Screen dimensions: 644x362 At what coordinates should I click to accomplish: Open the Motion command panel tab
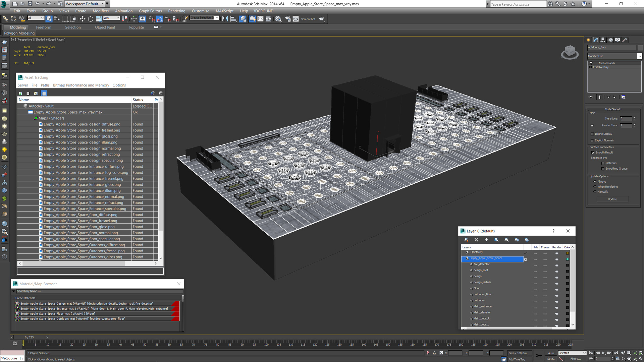(x=610, y=40)
